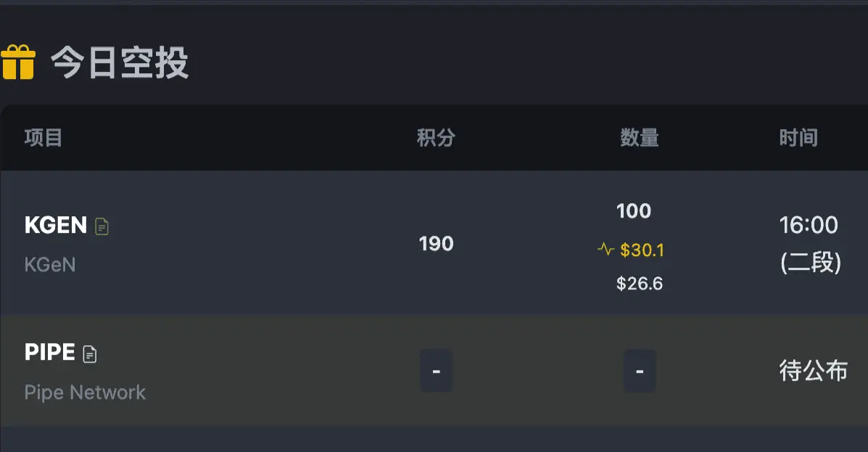The image size is (868, 452).
Task: Click the gift box icon beside 今日空投
Action: pos(18,62)
